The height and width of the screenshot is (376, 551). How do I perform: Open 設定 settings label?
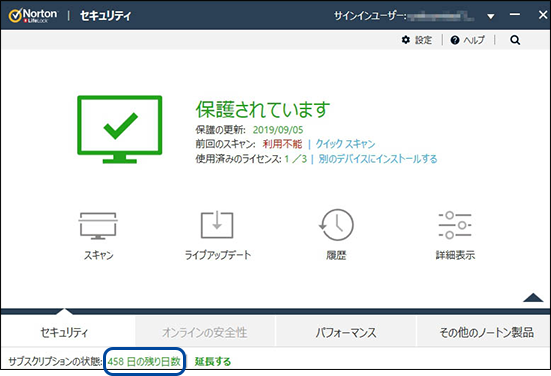423,40
